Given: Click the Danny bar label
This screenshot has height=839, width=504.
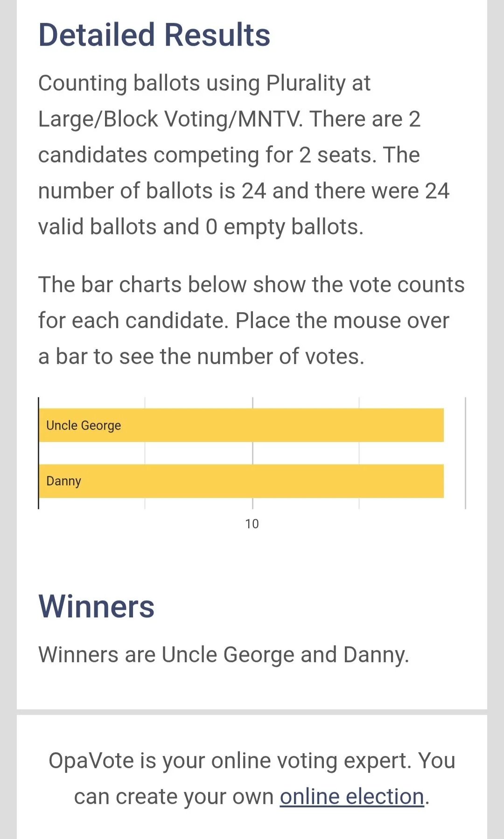Looking at the screenshot, I should tap(64, 481).
